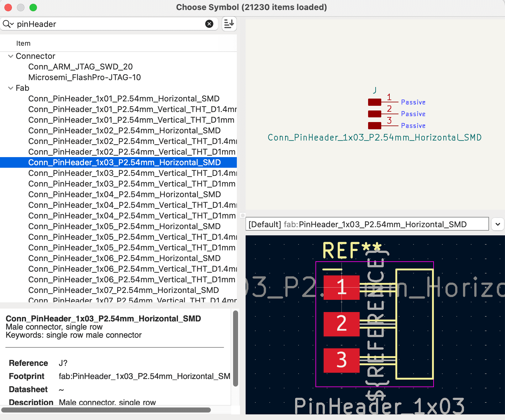
Task: Click footprint pad 1 in preview
Action: click(341, 287)
